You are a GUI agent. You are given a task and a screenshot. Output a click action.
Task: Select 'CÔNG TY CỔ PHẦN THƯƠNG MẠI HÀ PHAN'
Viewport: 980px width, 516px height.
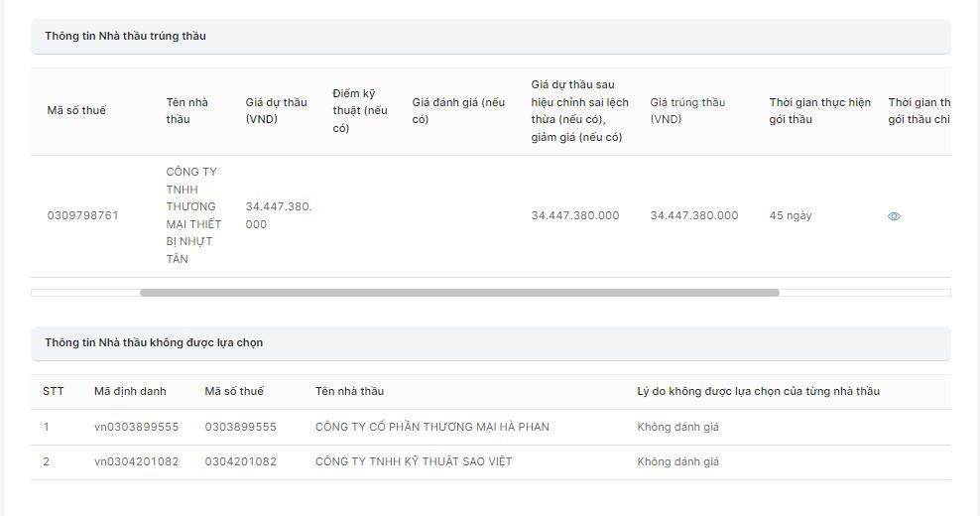(x=431, y=428)
